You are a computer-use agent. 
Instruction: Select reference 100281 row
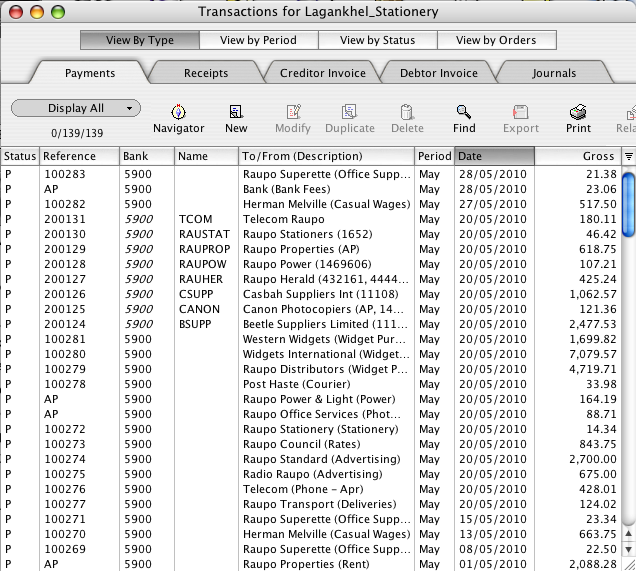click(310, 339)
